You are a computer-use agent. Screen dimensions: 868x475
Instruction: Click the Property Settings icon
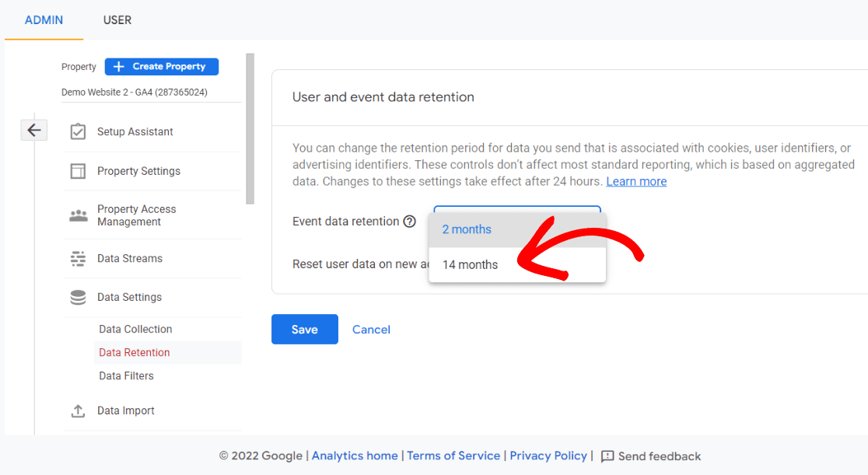(x=78, y=171)
